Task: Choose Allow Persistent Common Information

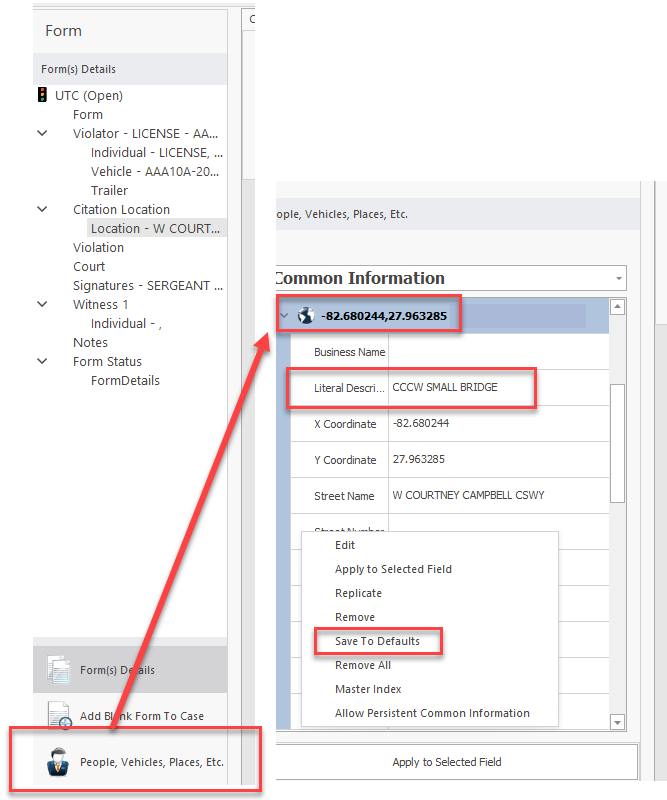Action: [432, 713]
